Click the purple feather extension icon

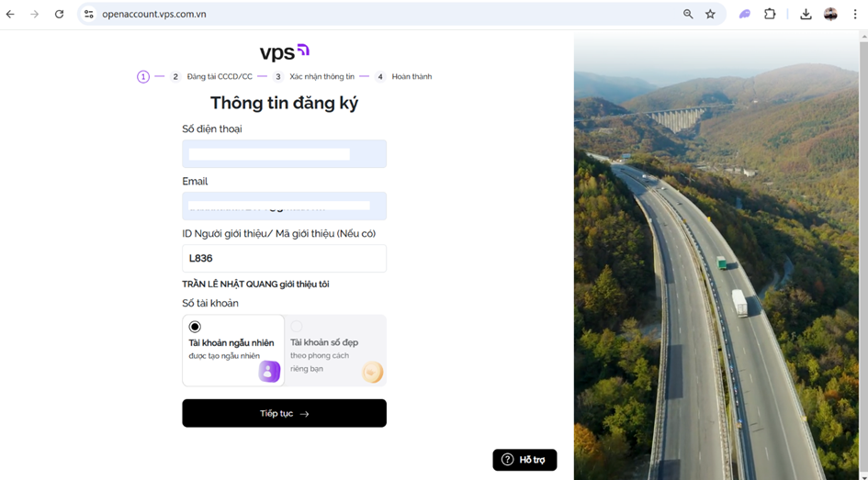coord(745,15)
